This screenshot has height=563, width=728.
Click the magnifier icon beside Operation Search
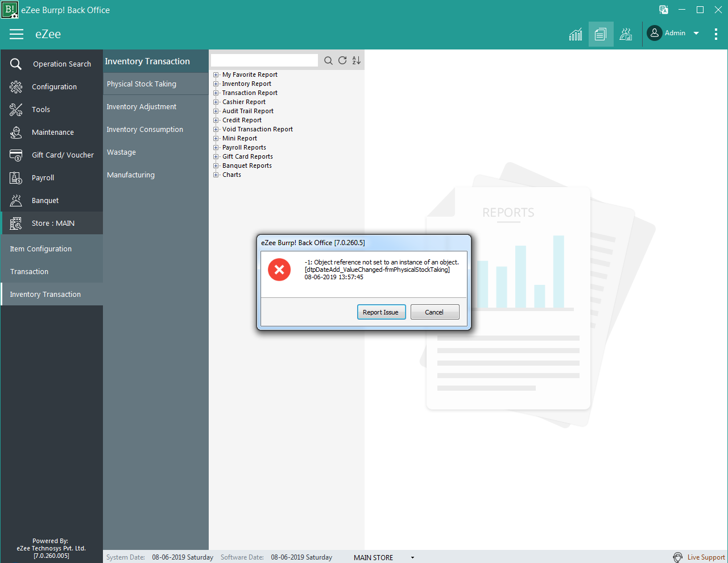[16, 64]
